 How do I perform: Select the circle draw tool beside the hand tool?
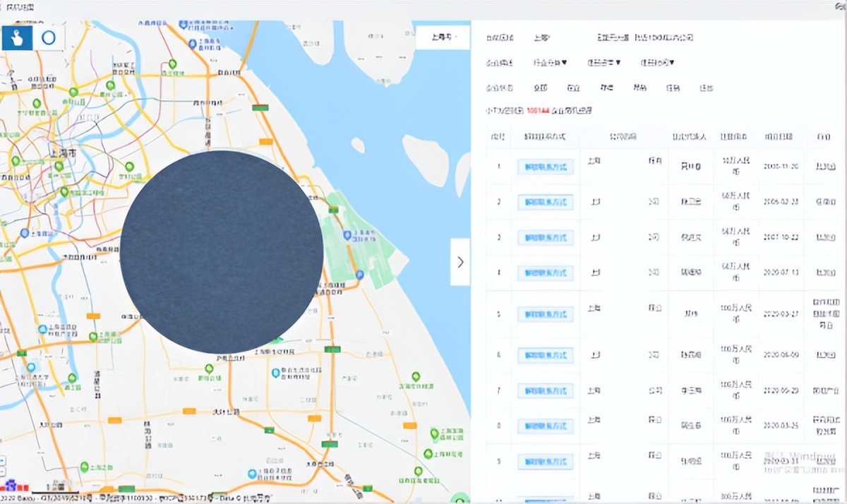point(48,38)
